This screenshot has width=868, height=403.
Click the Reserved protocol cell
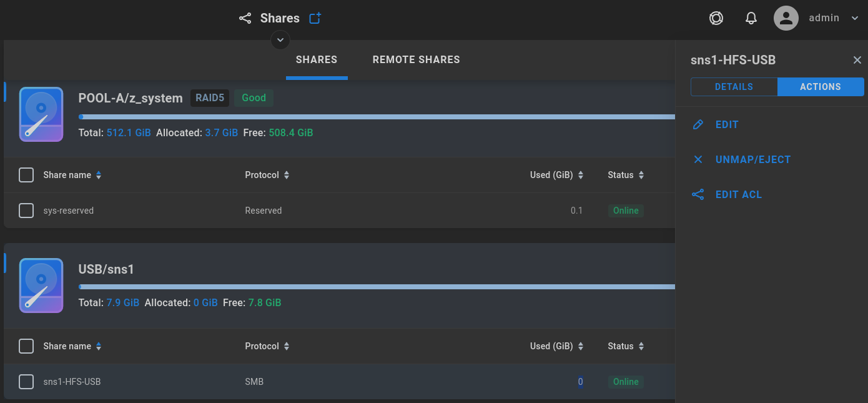[x=264, y=211]
